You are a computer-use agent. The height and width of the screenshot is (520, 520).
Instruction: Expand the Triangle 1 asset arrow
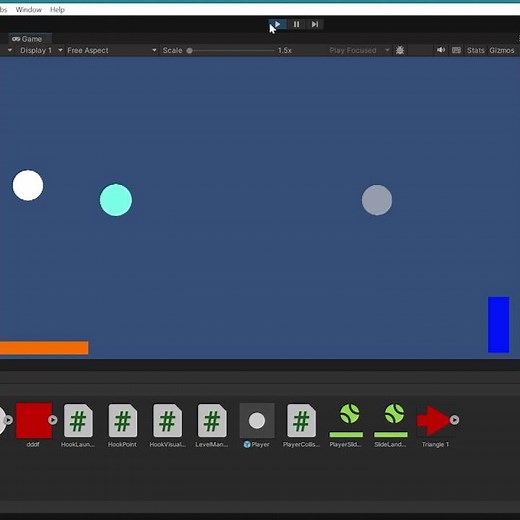(x=454, y=420)
